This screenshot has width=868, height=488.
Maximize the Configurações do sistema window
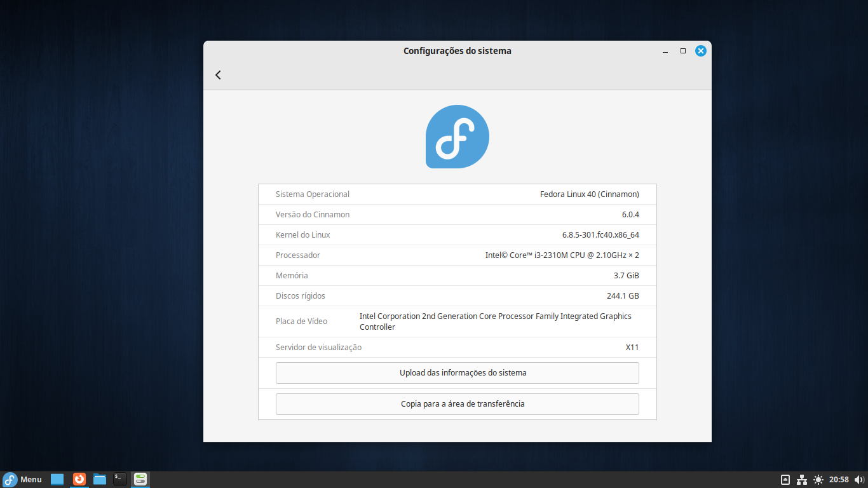[683, 51]
